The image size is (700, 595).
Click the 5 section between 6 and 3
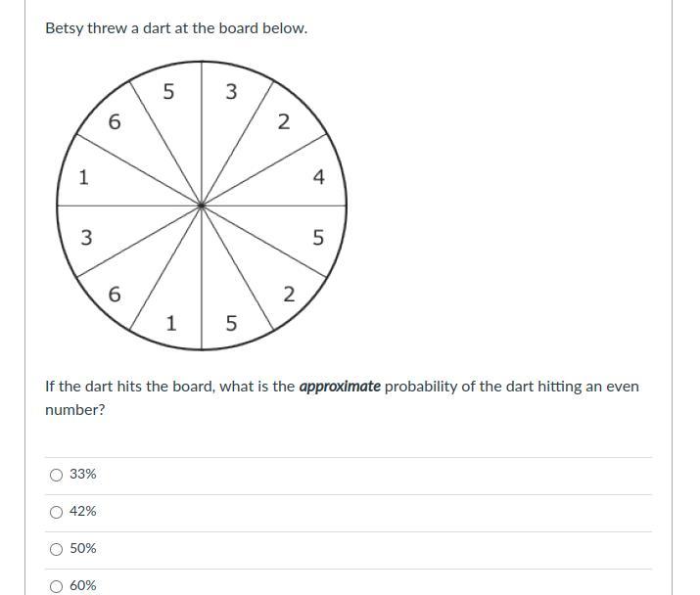pyautogui.click(x=168, y=92)
